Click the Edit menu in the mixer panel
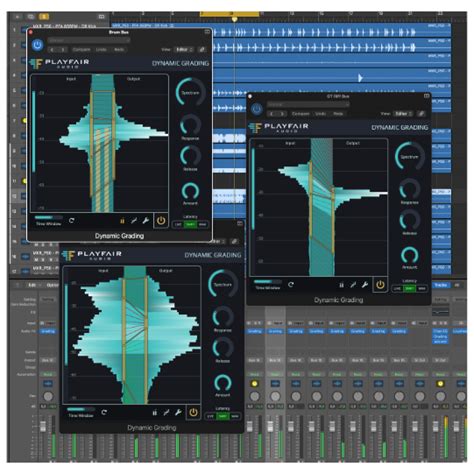Viewport: 474px width, 474px height. pos(32,285)
